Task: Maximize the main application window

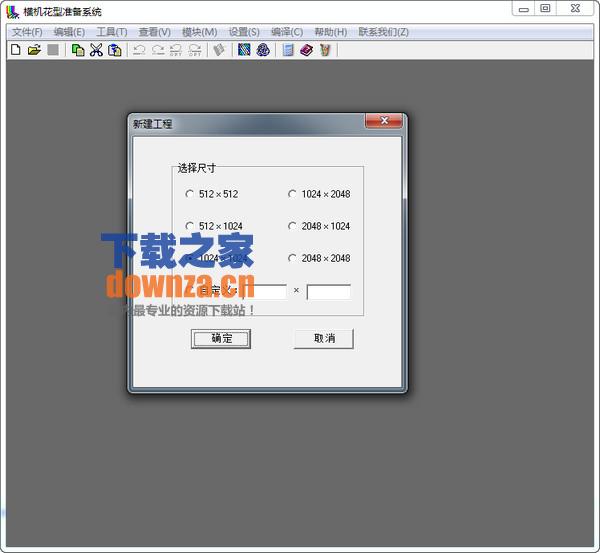Action: [x=545, y=8]
